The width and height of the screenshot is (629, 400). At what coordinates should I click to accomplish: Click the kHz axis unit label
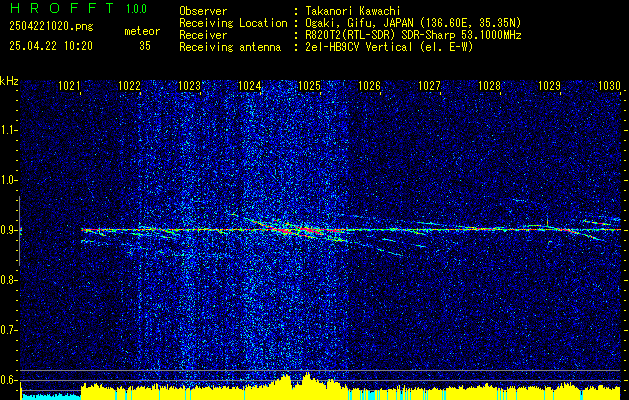pyautogui.click(x=9, y=81)
